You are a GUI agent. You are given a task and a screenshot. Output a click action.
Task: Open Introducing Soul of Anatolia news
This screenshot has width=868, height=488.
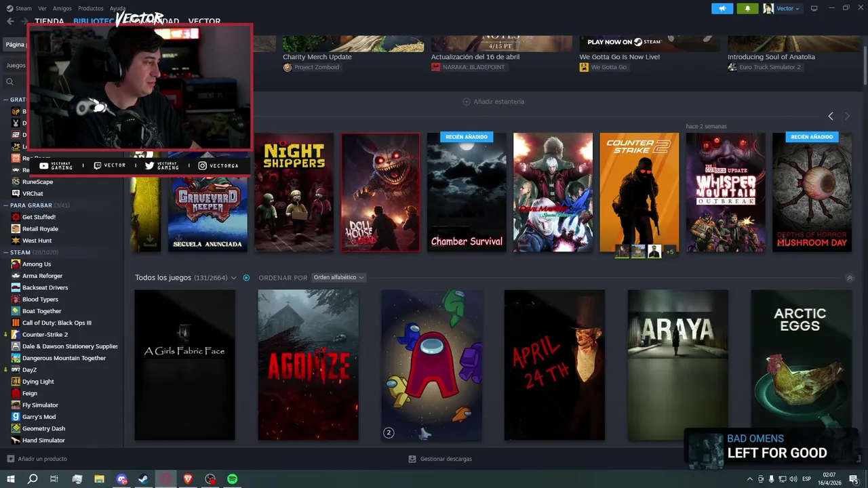pyautogui.click(x=772, y=57)
